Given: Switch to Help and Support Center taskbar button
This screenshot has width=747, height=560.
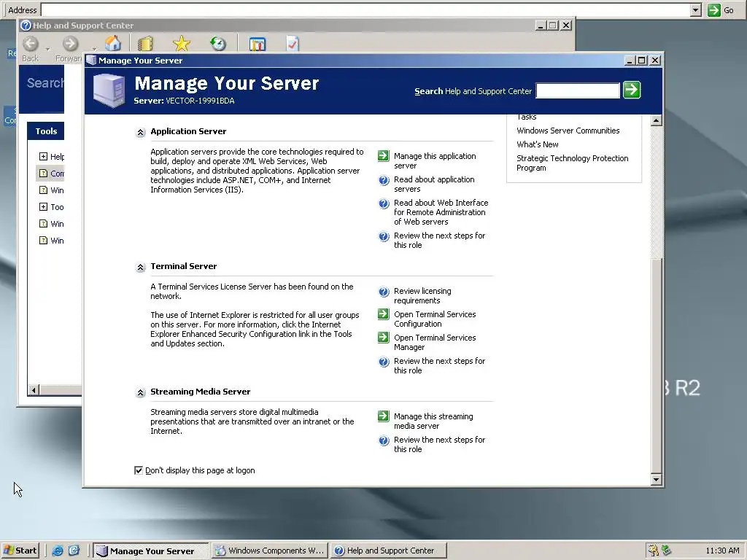Looking at the screenshot, I should point(389,551).
